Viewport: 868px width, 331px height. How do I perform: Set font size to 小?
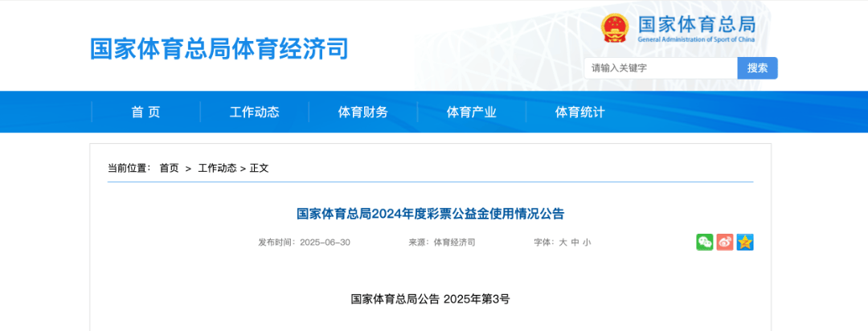click(x=587, y=243)
